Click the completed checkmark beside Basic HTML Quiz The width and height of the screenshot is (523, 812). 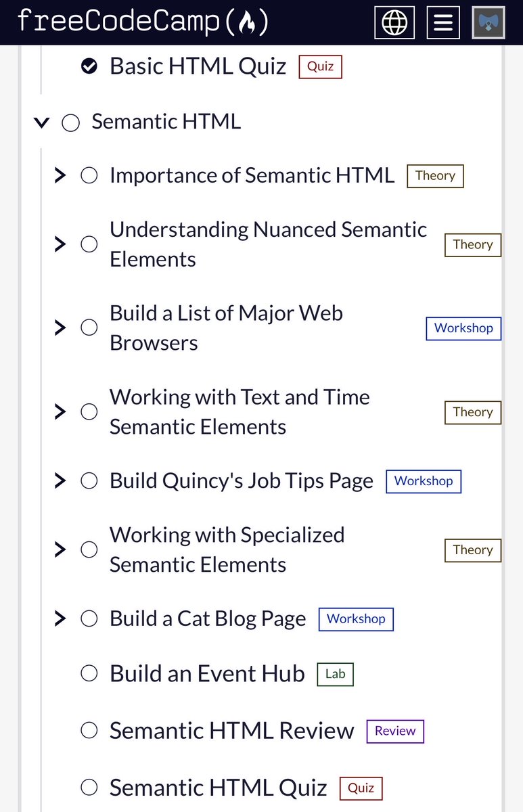89,66
